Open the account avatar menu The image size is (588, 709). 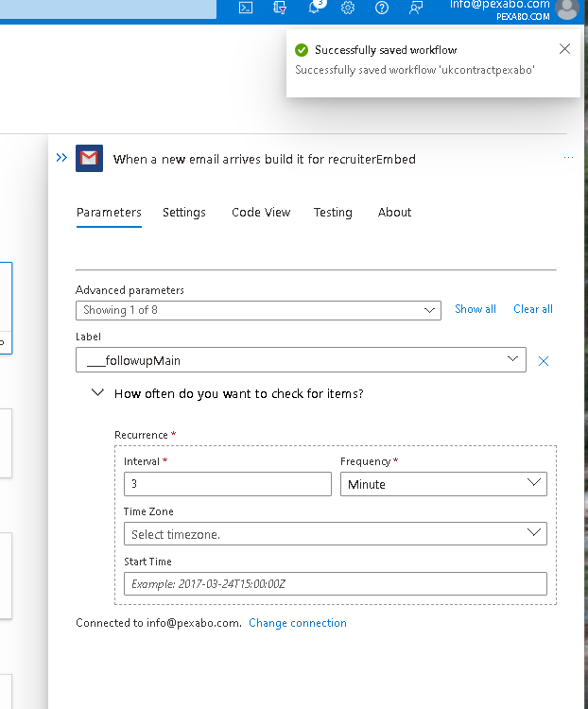coord(567,9)
